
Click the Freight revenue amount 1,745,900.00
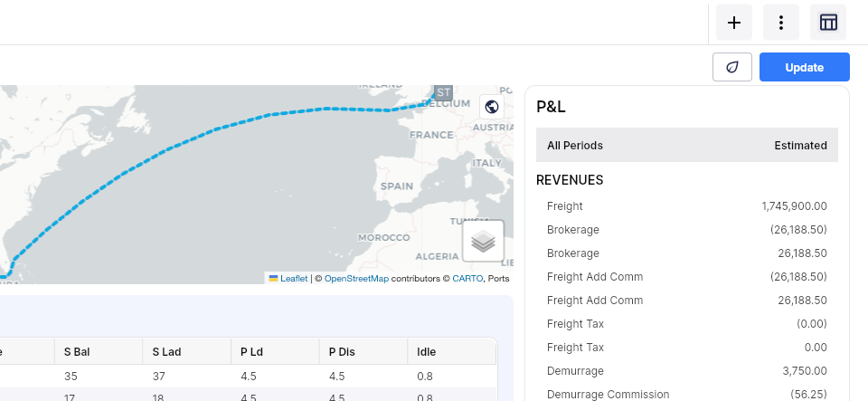point(795,206)
